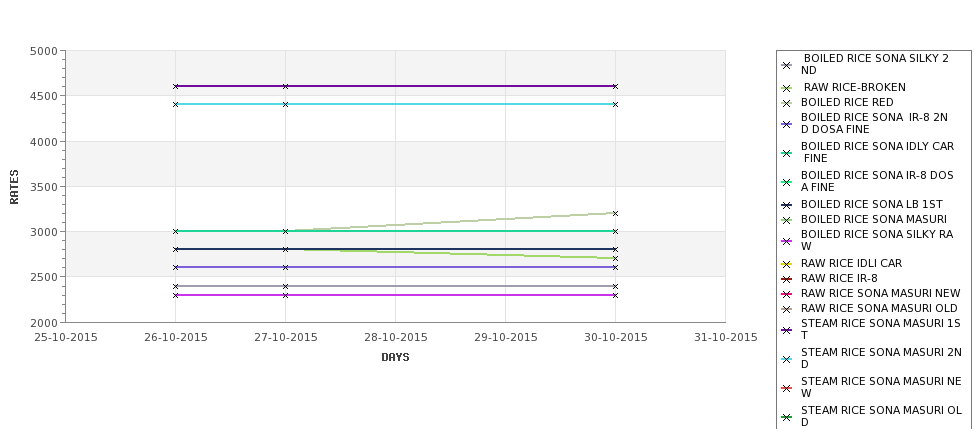Select the BOILED RICE SONA SILKY 2ND legend label

(x=875, y=64)
